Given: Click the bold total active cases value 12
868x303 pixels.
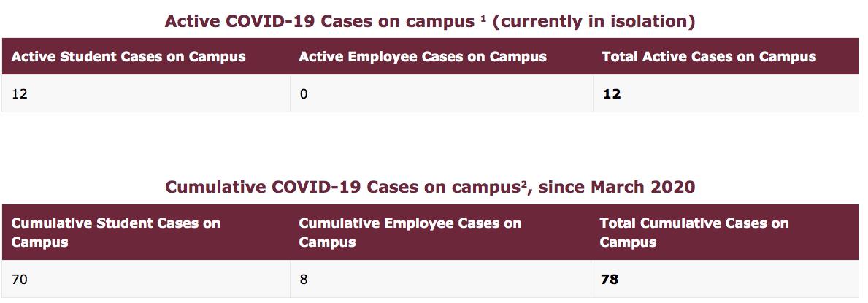Looking at the screenshot, I should coord(612,94).
